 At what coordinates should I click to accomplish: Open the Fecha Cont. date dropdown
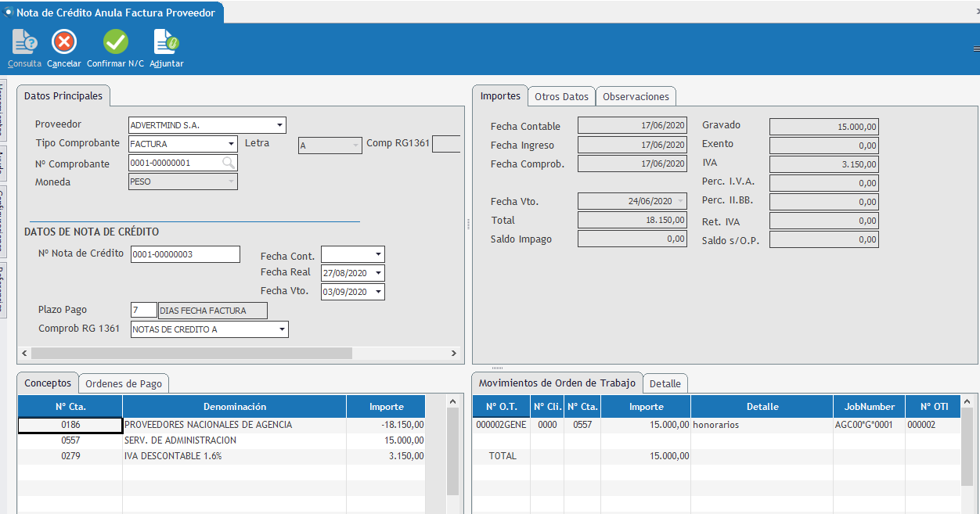click(378, 255)
